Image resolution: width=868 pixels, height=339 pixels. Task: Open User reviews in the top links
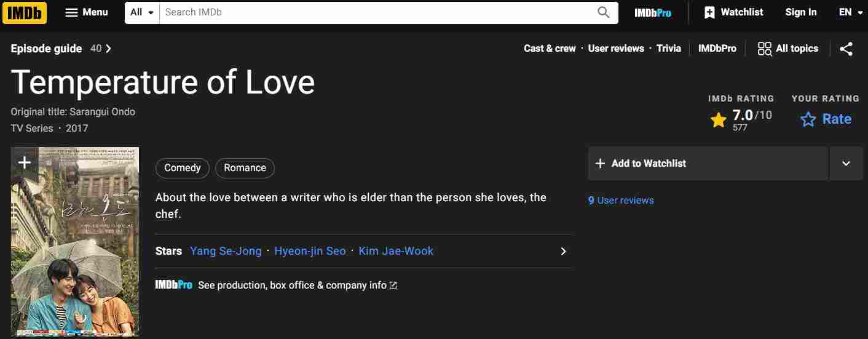(616, 49)
